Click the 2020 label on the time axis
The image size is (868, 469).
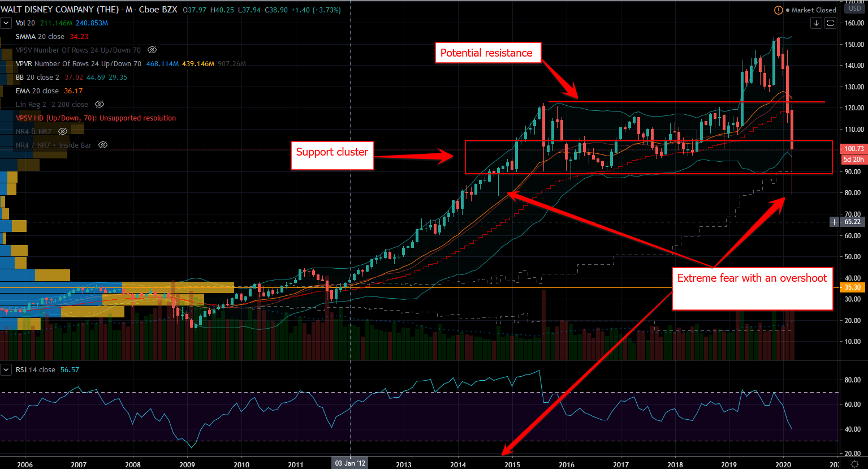pos(784,464)
